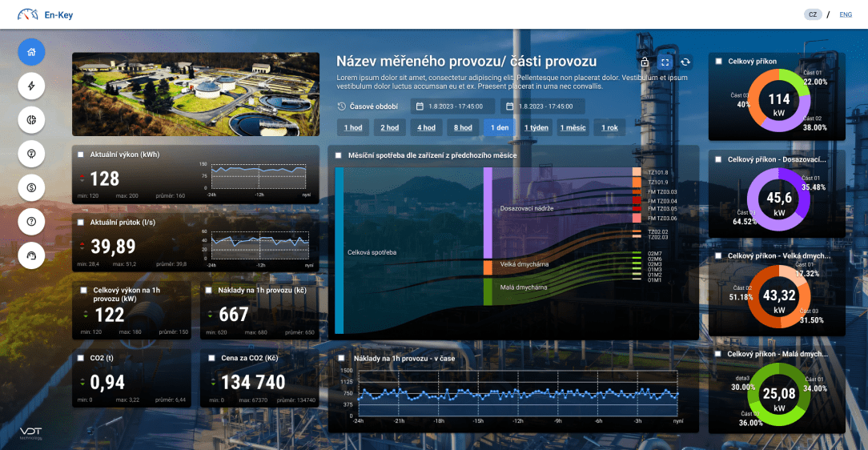
Task: Click the water treatment plant photo
Action: (195, 94)
